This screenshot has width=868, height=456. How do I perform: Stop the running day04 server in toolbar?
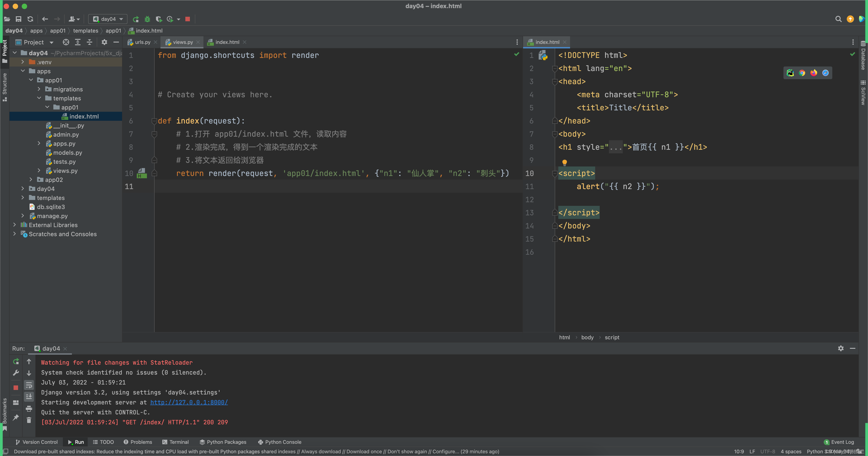pyautogui.click(x=188, y=19)
